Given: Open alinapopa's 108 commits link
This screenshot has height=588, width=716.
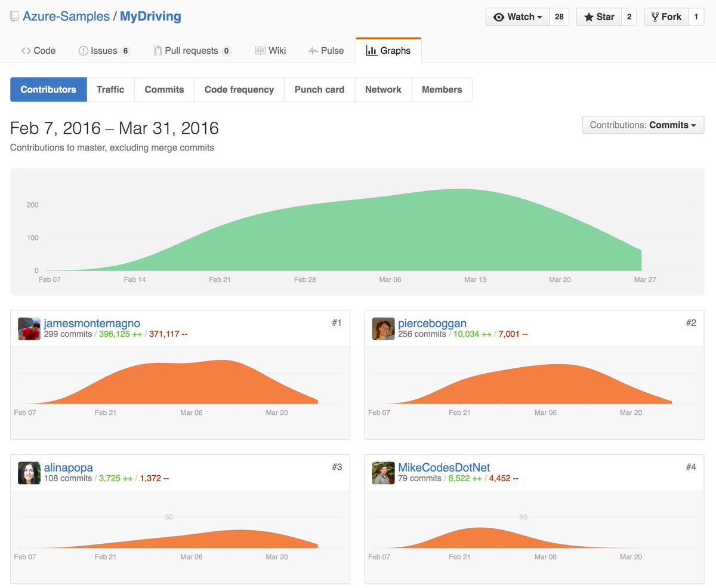Looking at the screenshot, I should point(68,478).
